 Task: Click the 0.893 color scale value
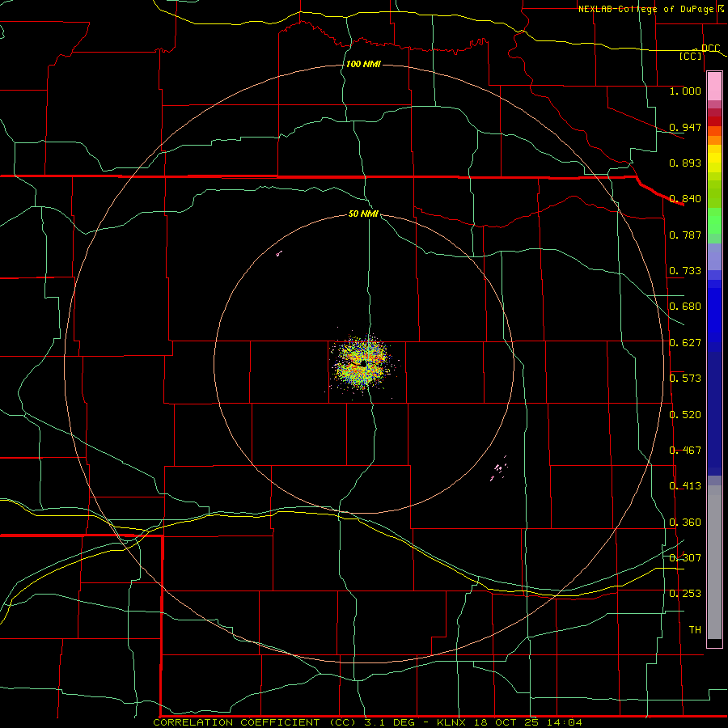point(685,163)
